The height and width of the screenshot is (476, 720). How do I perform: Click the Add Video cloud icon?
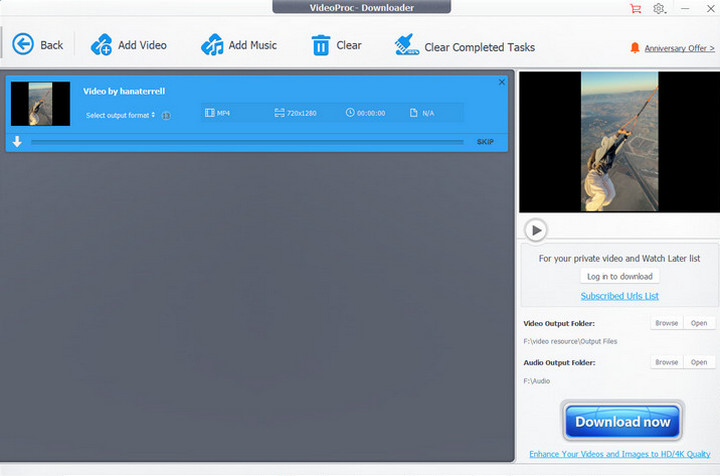pos(101,45)
